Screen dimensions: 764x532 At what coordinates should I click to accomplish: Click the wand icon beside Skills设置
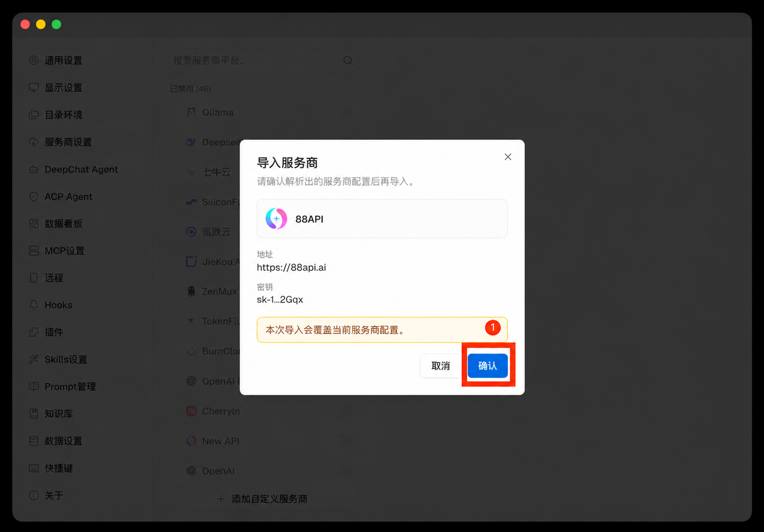coord(34,359)
